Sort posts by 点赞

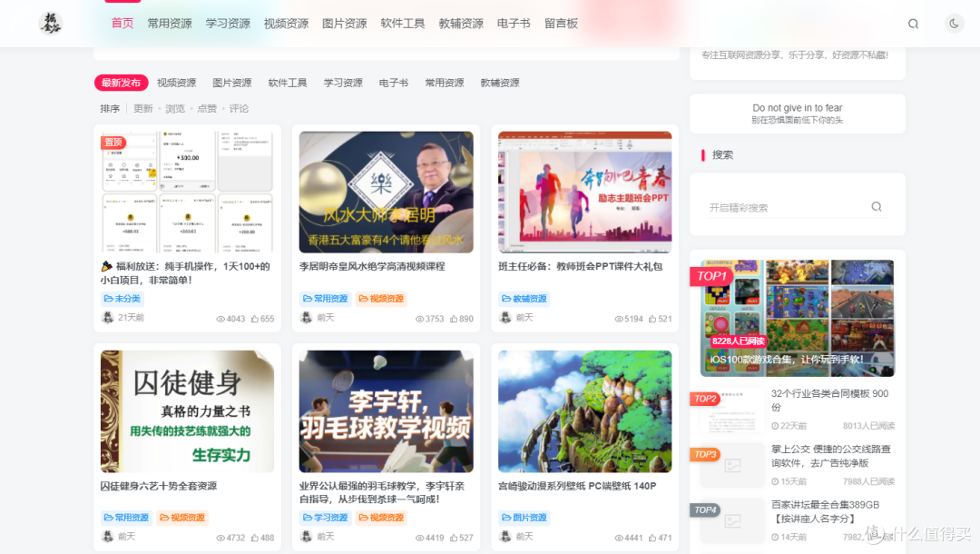pos(207,109)
